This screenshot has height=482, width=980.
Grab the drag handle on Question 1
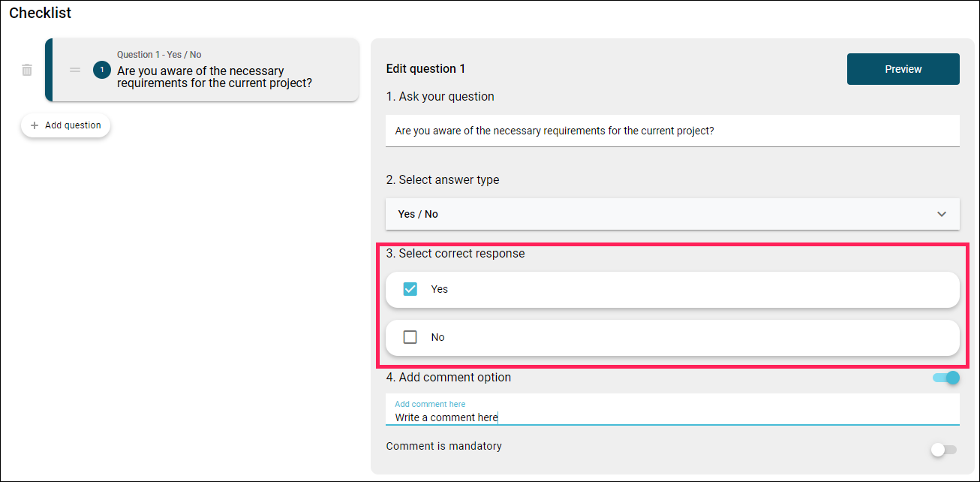(75, 70)
